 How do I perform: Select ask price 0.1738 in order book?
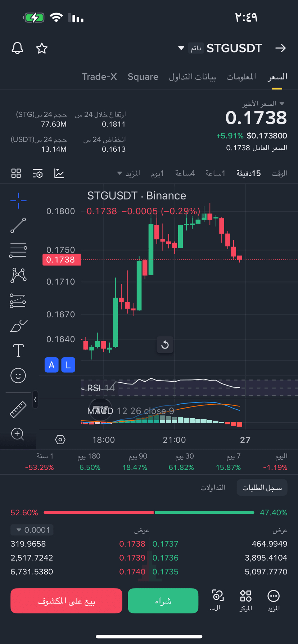click(x=132, y=544)
